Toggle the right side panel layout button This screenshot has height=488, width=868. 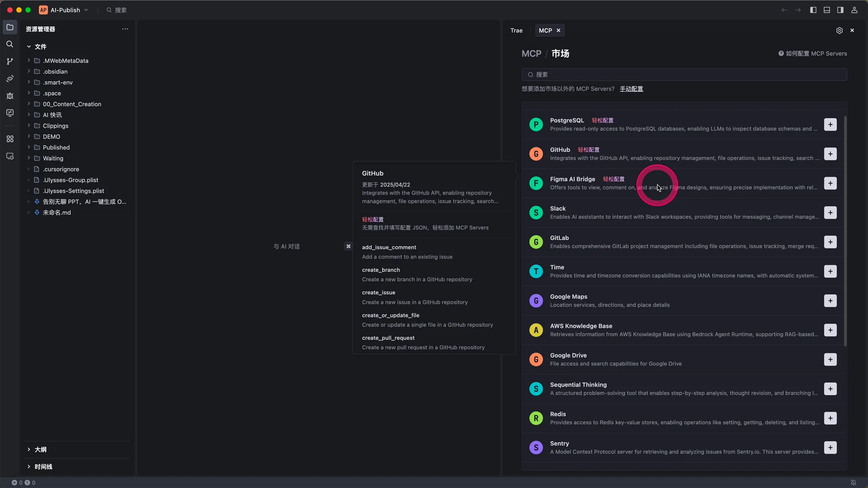click(840, 10)
